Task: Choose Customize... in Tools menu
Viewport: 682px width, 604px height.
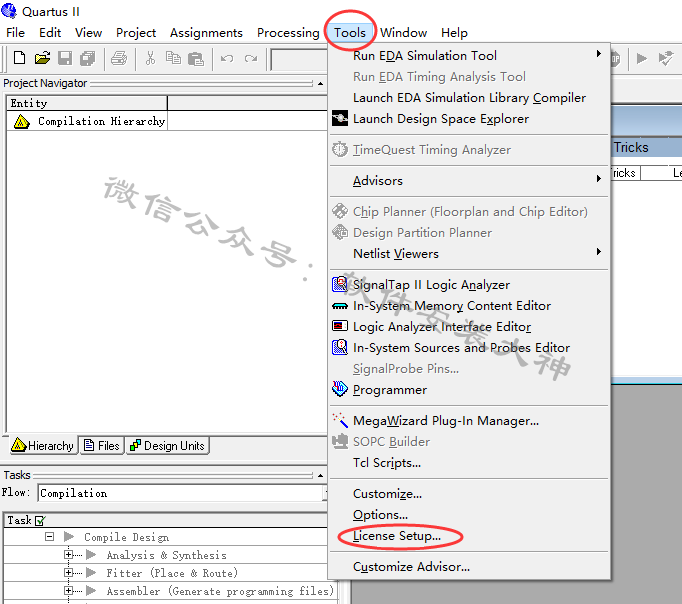Action: click(x=388, y=494)
